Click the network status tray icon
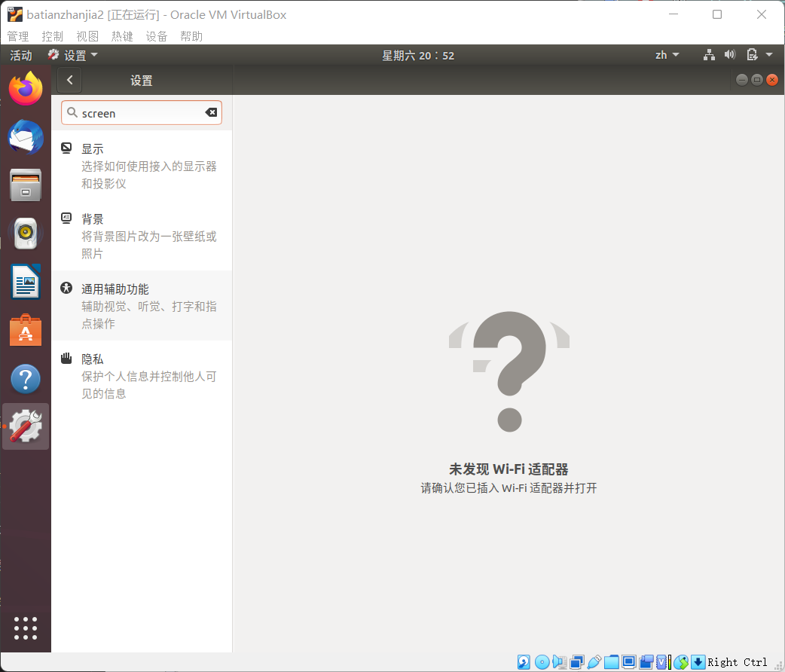The height and width of the screenshot is (672, 785). 709,55
